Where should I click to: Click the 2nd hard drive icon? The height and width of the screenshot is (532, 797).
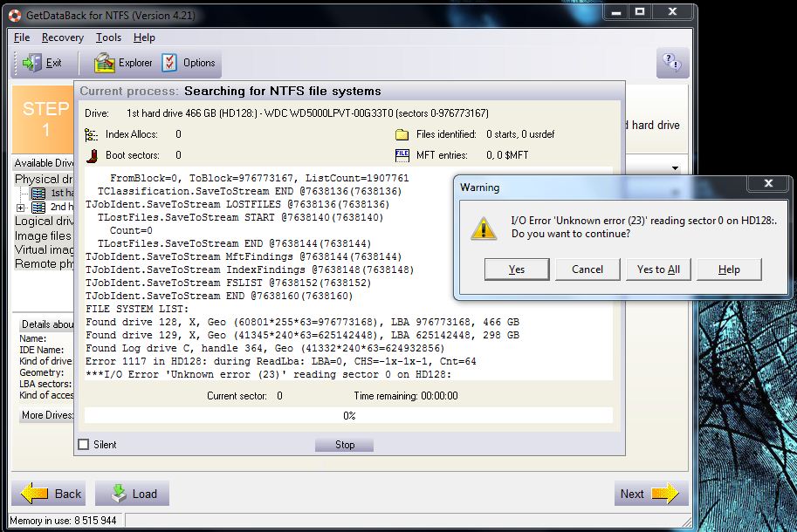pos(38,207)
